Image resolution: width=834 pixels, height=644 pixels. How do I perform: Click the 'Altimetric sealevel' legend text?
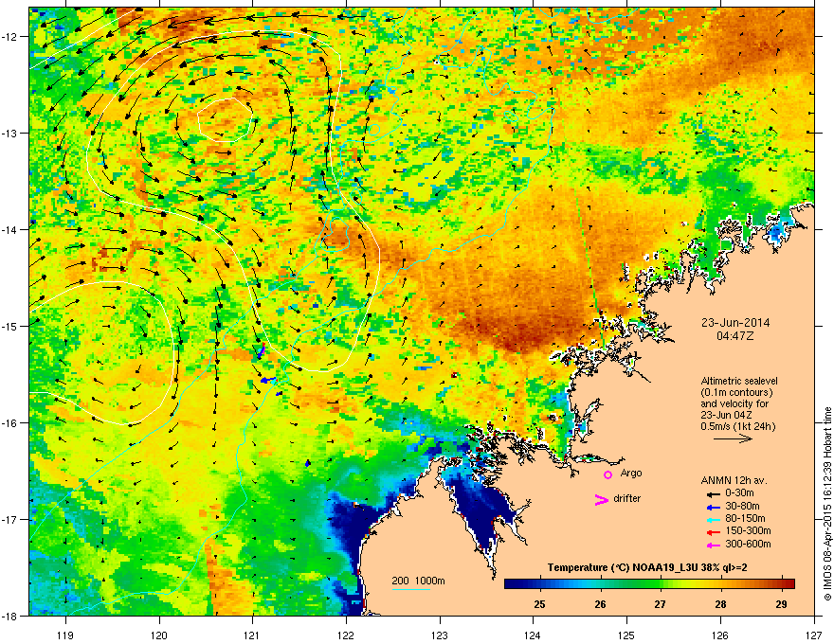(x=739, y=381)
